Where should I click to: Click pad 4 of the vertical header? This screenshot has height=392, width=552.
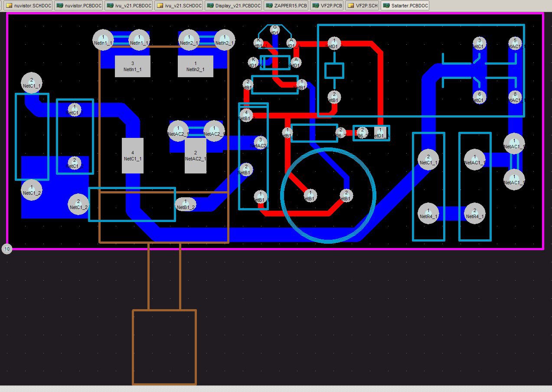coord(246,115)
